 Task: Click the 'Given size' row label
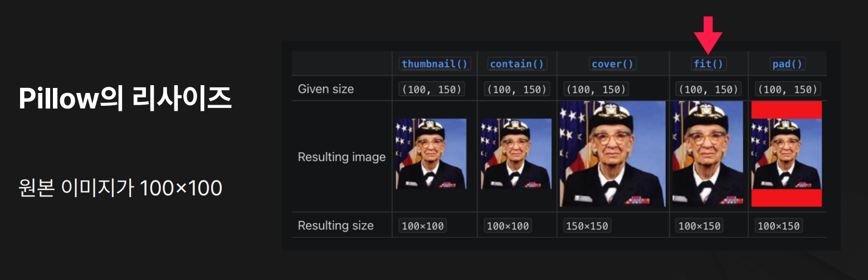pos(326,89)
